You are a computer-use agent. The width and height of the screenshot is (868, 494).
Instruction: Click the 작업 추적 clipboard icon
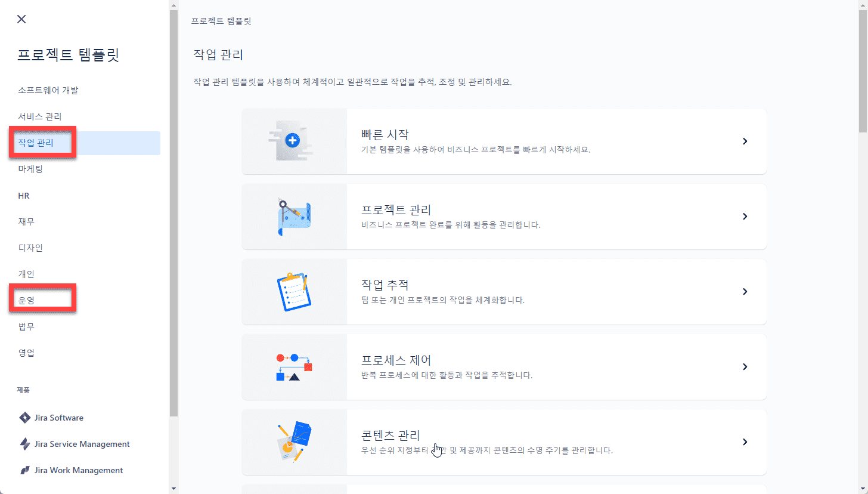pyautogui.click(x=293, y=292)
